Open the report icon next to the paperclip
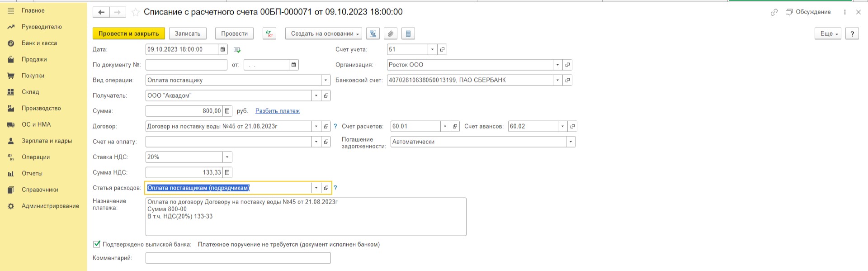868x271 pixels. click(x=408, y=33)
